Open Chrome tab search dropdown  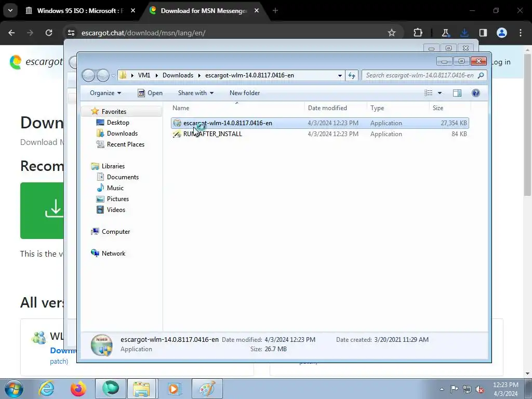10,10
